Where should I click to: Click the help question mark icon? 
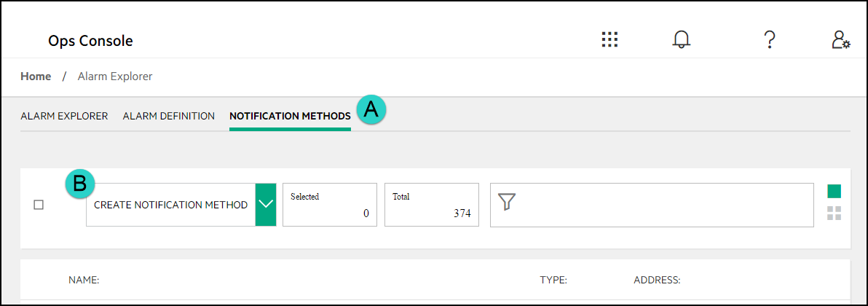769,40
